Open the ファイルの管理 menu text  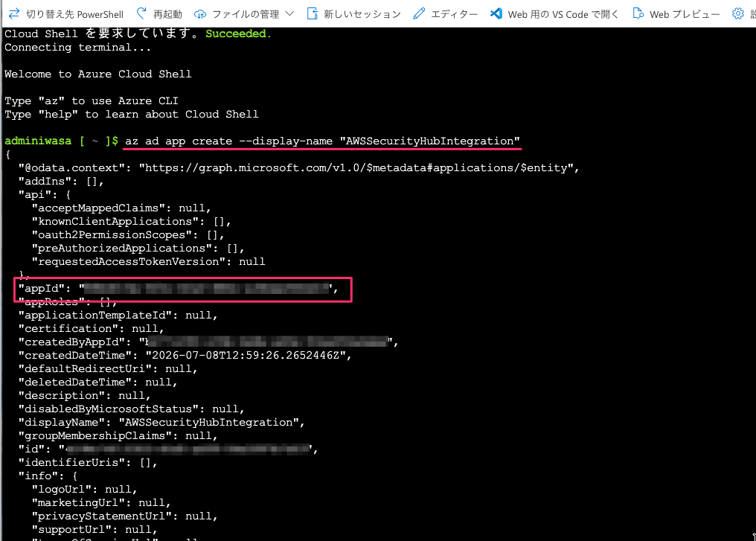coord(246,14)
